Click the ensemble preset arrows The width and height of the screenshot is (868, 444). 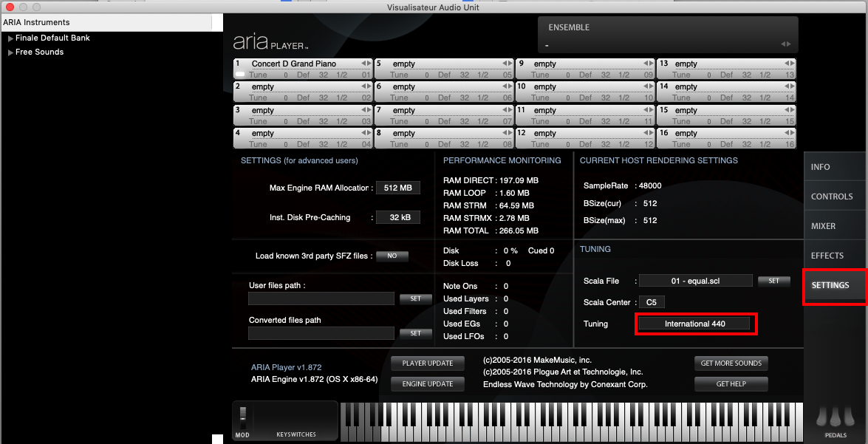[785, 44]
